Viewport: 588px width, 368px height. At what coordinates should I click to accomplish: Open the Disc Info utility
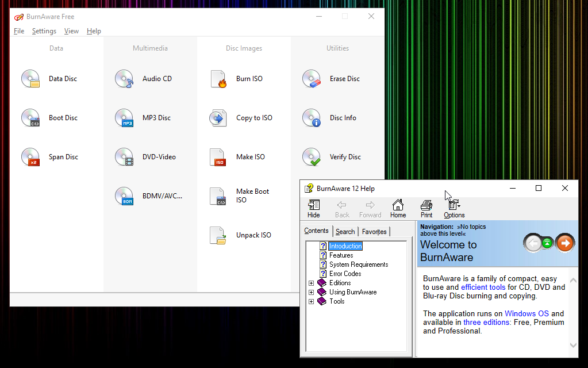(329, 118)
